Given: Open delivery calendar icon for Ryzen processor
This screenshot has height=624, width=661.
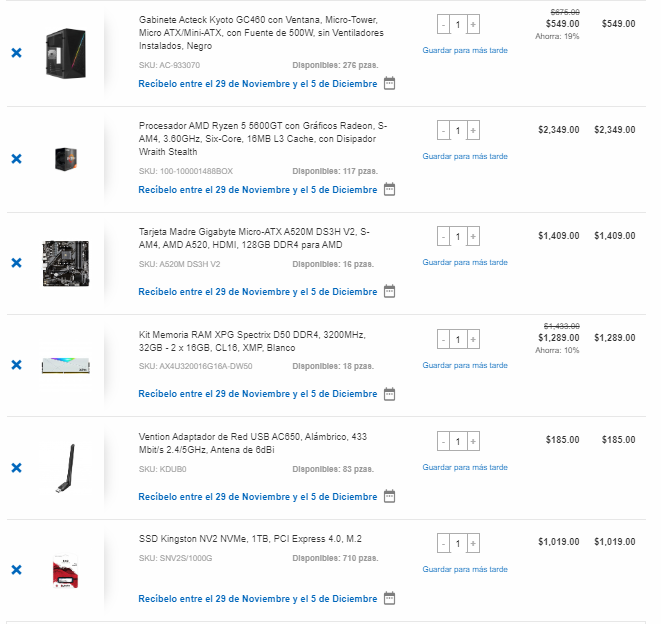Looking at the screenshot, I should [x=390, y=189].
